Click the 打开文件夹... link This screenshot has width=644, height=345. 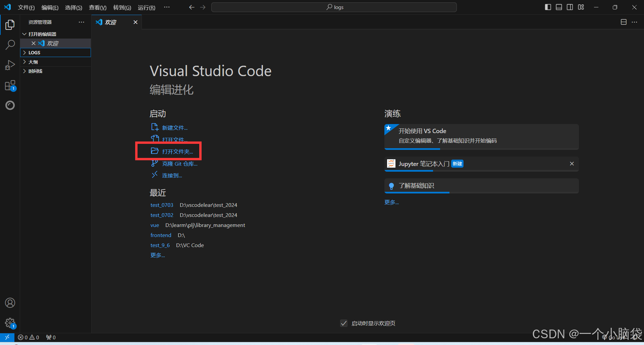pyautogui.click(x=177, y=152)
